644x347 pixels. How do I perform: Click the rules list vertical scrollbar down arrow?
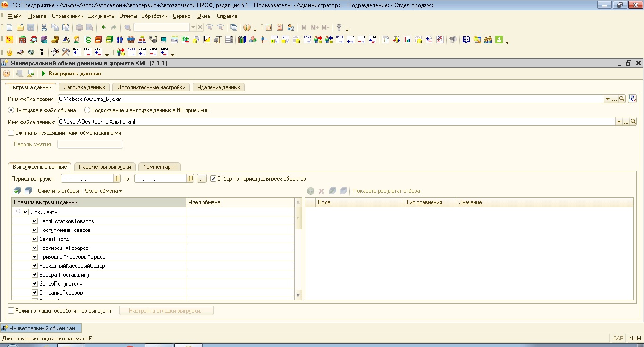pyautogui.click(x=298, y=295)
